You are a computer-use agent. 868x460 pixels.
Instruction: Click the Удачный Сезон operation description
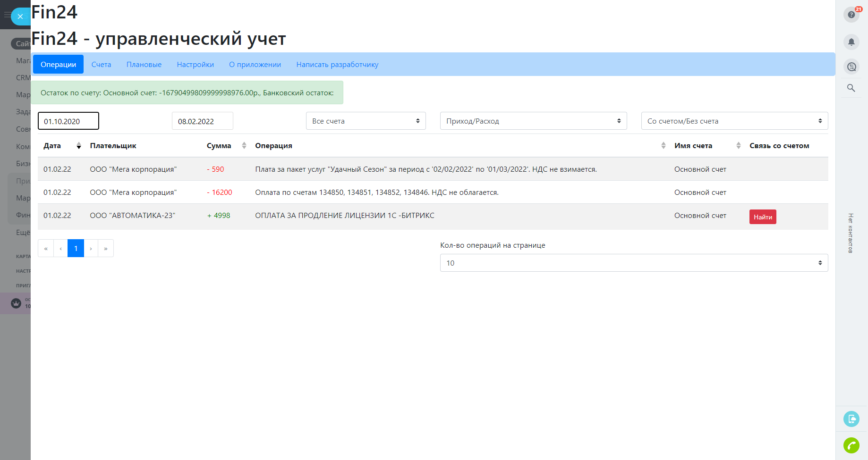pyautogui.click(x=426, y=169)
